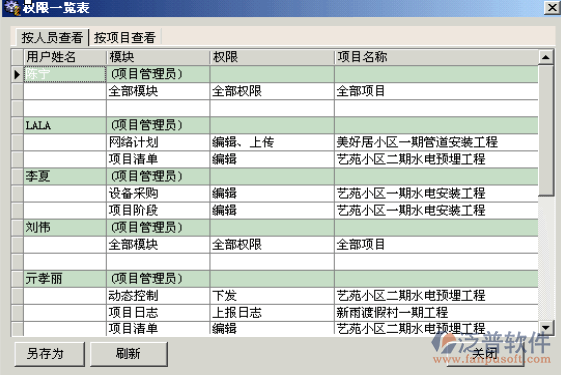Viewport: 561px width, 375px height.
Task: Switch to the 按项目查看 tab
Action: [x=125, y=37]
